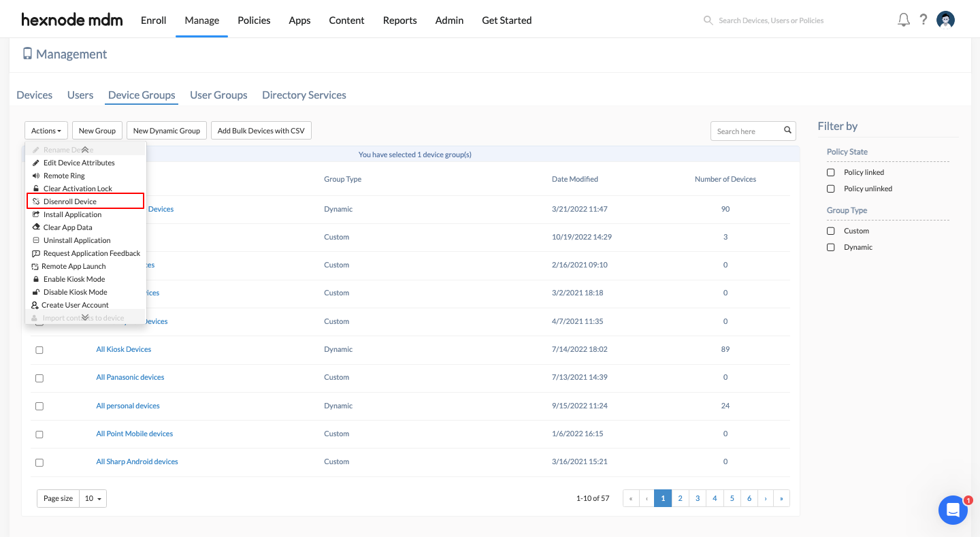Viewport: 980px width, 537px height.
Task: Click the Remote App Launch icon
Action: pyautogui.click(x=35, y=266)
